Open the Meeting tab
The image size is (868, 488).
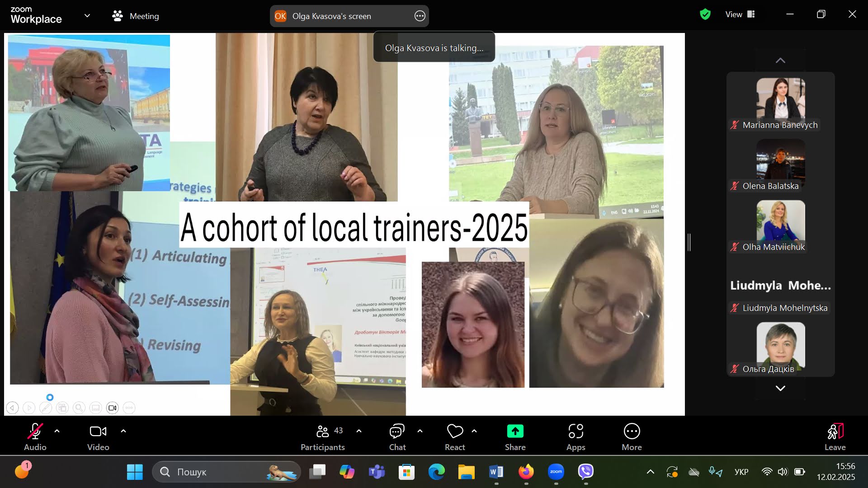(x=136, y=16)
